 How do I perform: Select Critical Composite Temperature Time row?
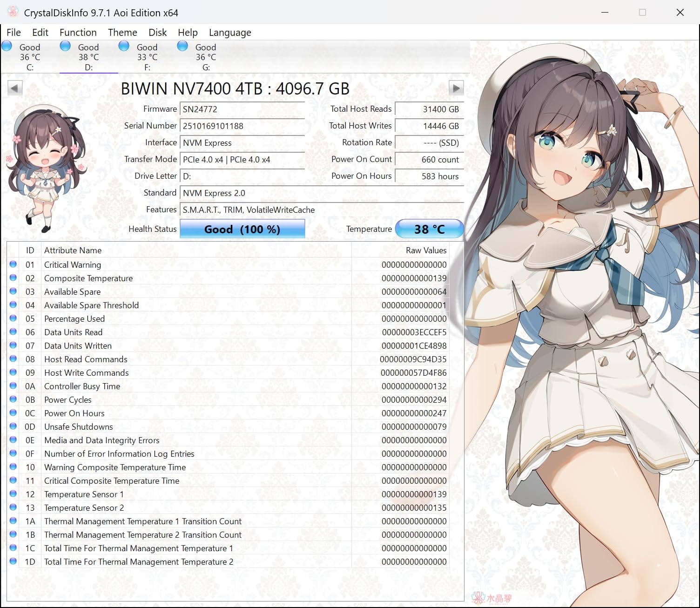tap(229, 480)
